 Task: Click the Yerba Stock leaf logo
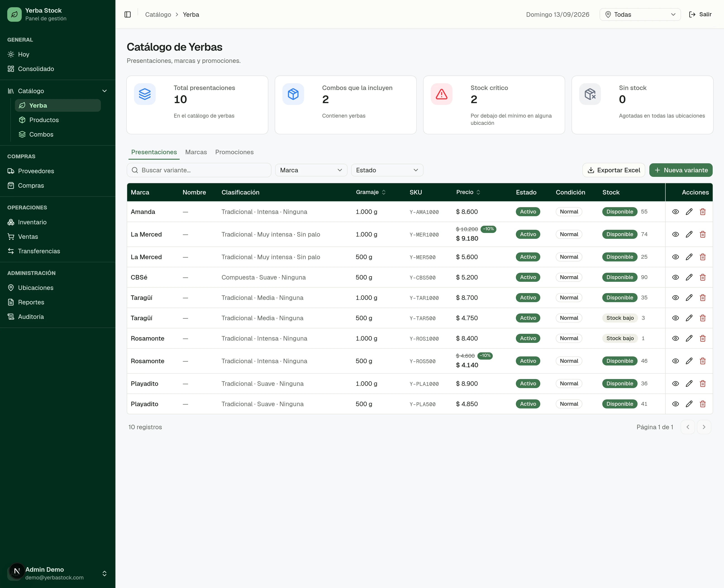[x=14, y=14]
